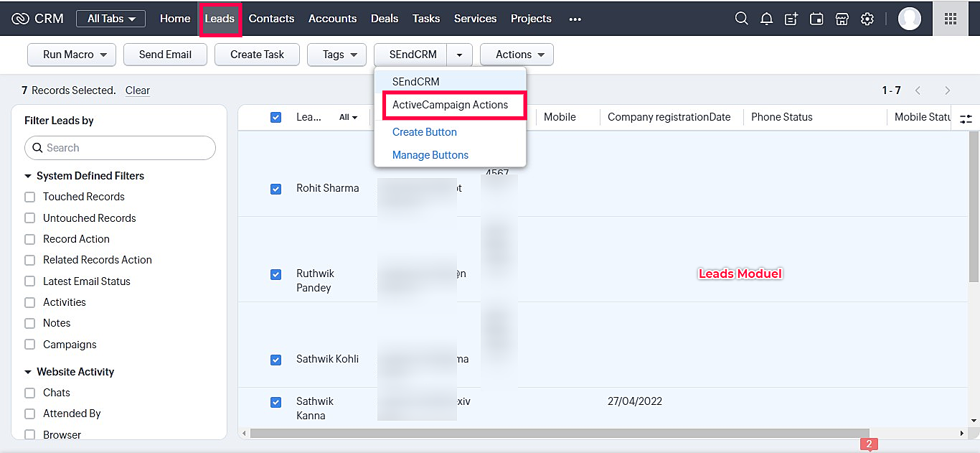This screenshot has width=980, height=453.
Task: Check the Activities filter
Action: click(x=29, y=302)
